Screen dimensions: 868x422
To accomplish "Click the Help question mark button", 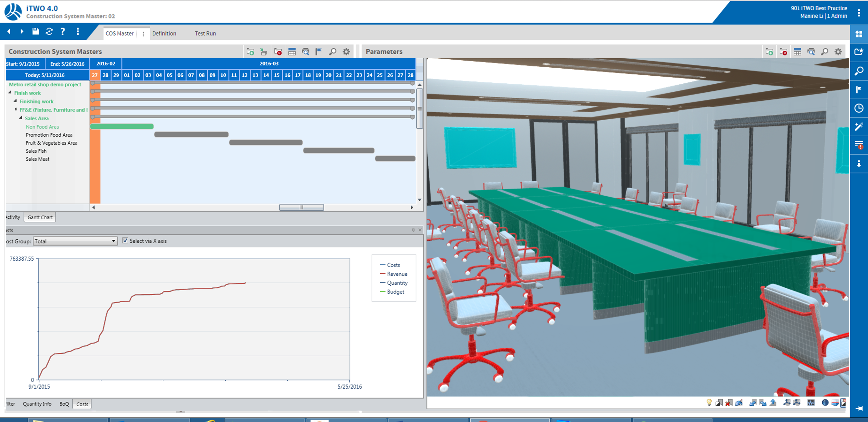I will click(63, 32).
